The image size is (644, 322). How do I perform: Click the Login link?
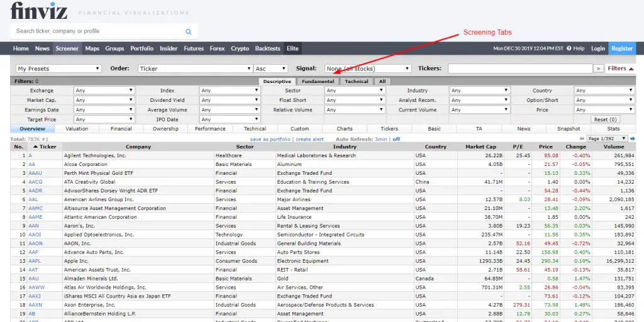[598, 48]
